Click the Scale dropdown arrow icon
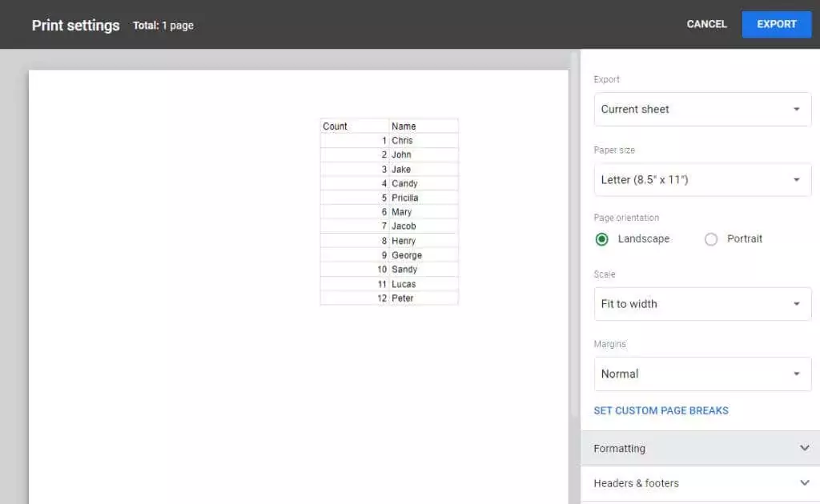This screenshot has width=820, height=504. (x=796, y=304)
